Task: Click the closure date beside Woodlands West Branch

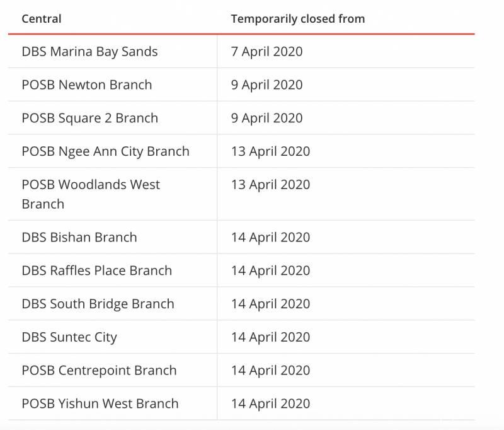Action: [x=270, y=185]
